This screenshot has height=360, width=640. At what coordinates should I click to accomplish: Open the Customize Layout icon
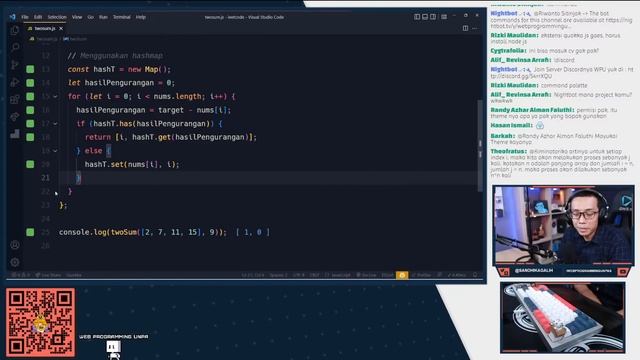click(x=444, y=17)
